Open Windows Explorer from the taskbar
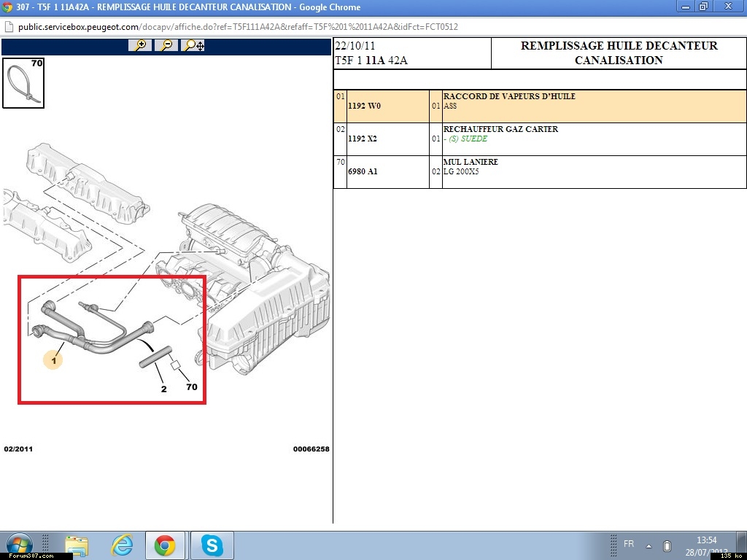The image size is (747, 560). point(77,545)
